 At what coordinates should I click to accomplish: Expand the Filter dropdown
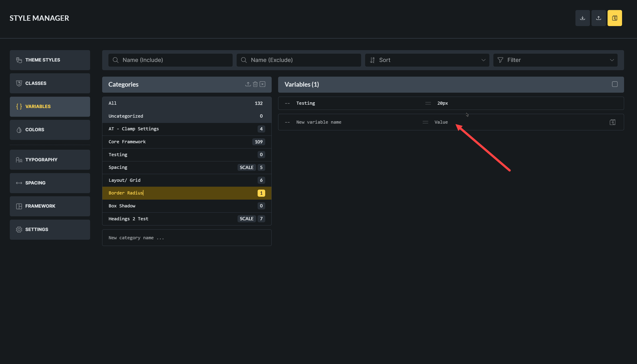tap(555, 60)
